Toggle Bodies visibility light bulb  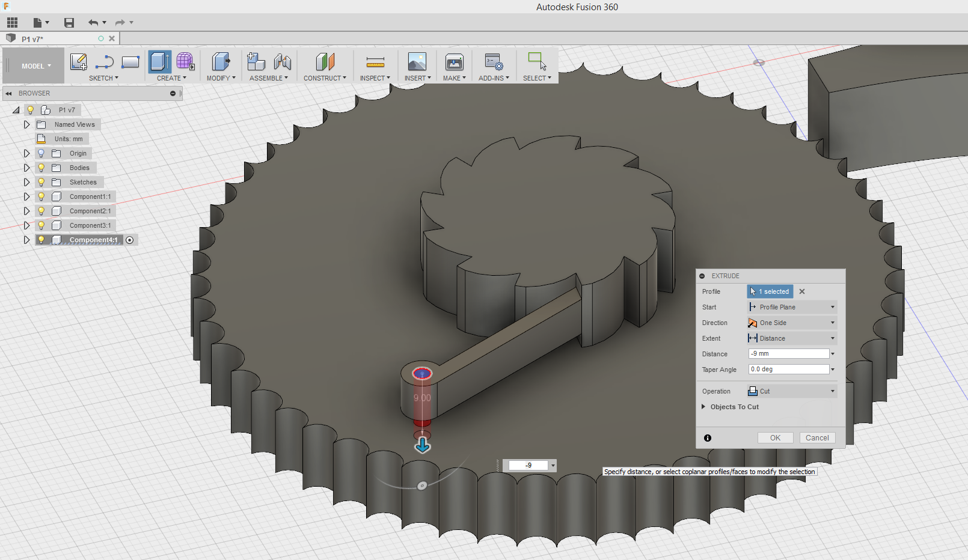tap(41, 168)
